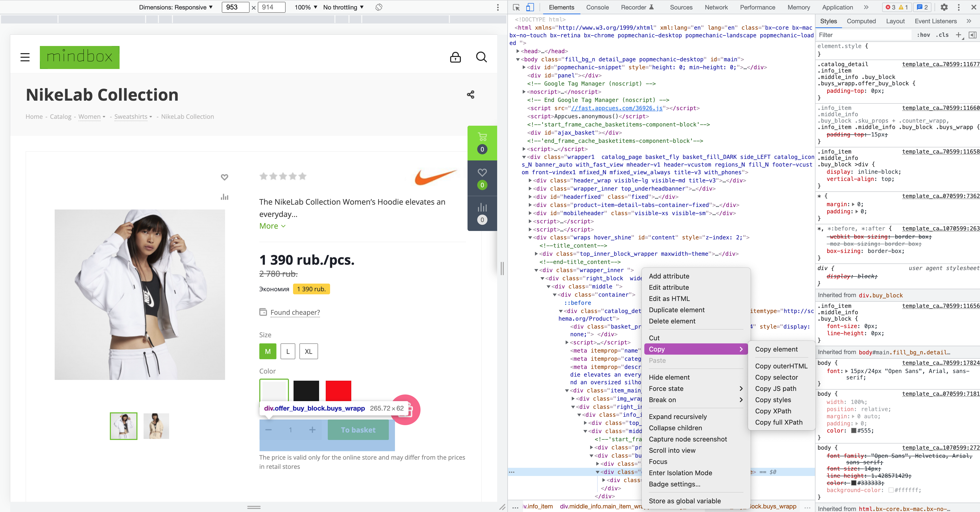The image size is (980, 512).
Task: Open the Dimensions Responsive dropdown
Action: pyautogui.click(x=176, y=7)
